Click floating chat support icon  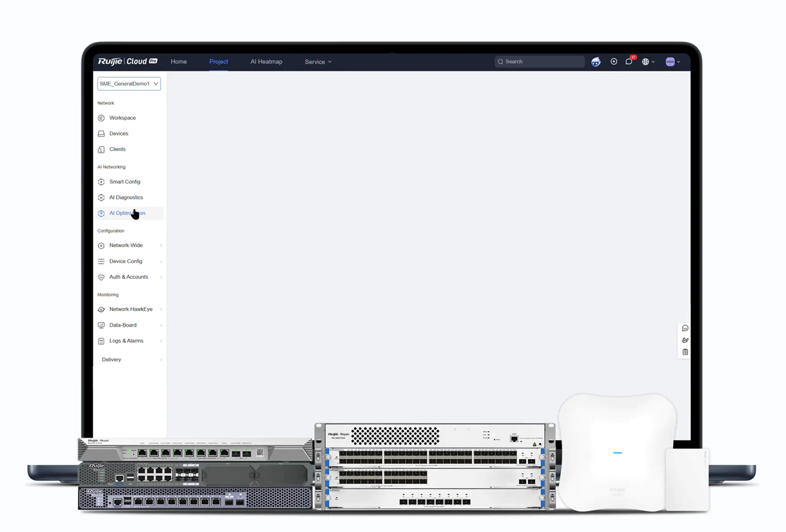pyautogui.click(x=685, y=328)
